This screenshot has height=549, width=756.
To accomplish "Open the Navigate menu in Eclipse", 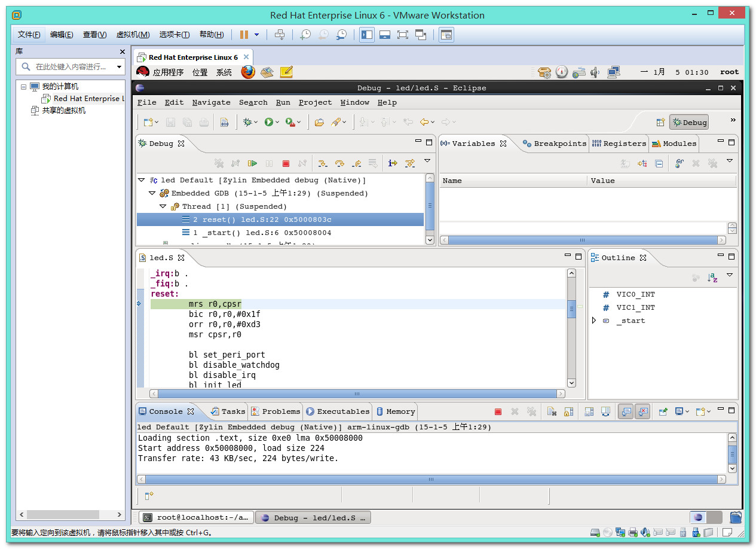I will tap(211, 102).
